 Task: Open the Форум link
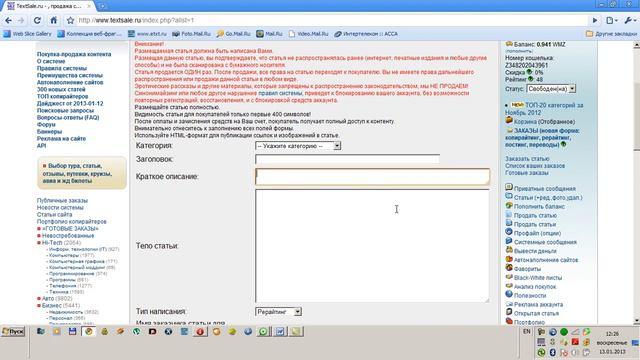[46, 124]
